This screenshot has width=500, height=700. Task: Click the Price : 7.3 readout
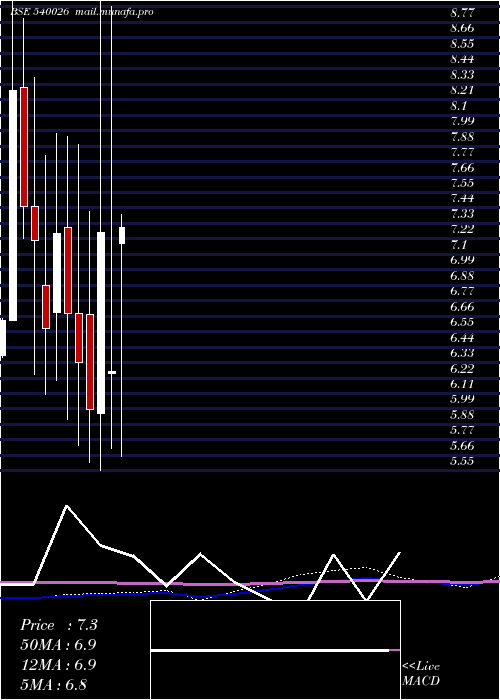(x=59, y=625)
